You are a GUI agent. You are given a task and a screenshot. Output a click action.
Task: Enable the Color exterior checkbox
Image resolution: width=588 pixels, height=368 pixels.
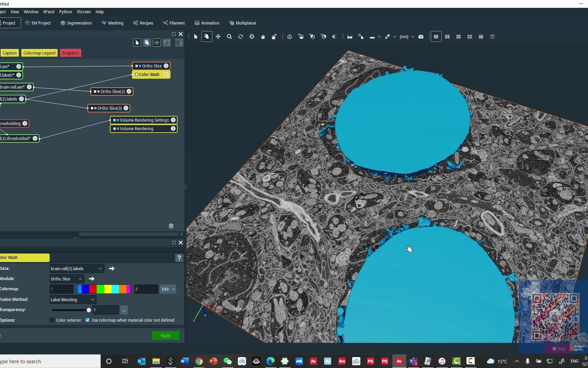click(52, 320)
